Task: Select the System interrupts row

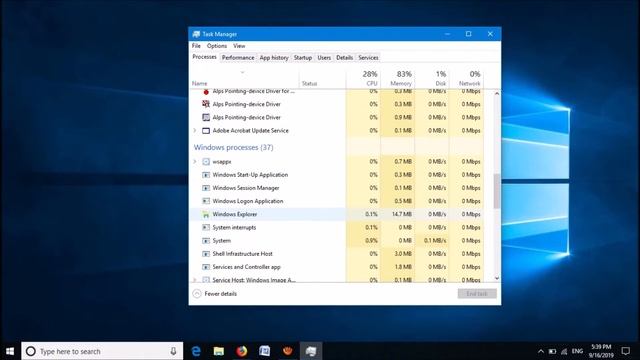Action: [337, 227]
